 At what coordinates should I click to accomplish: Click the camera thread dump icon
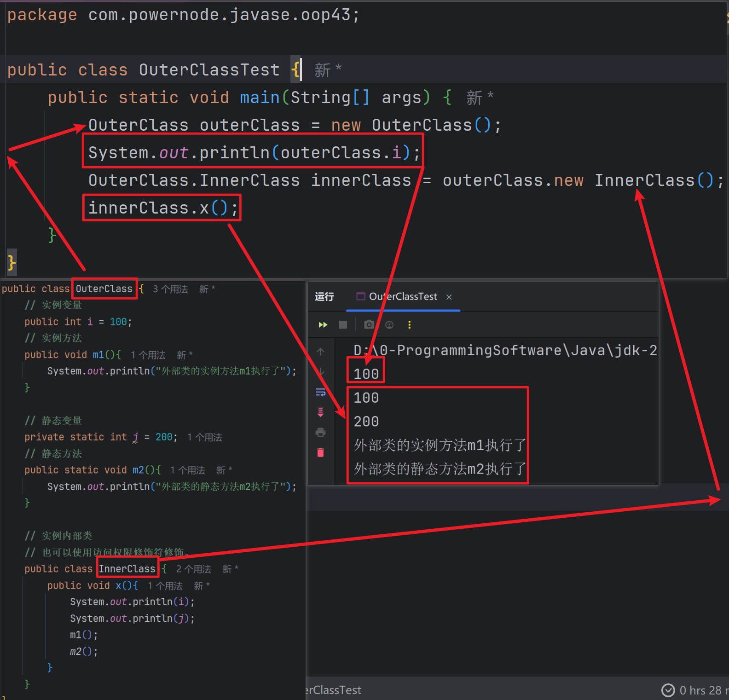point(369,325)
